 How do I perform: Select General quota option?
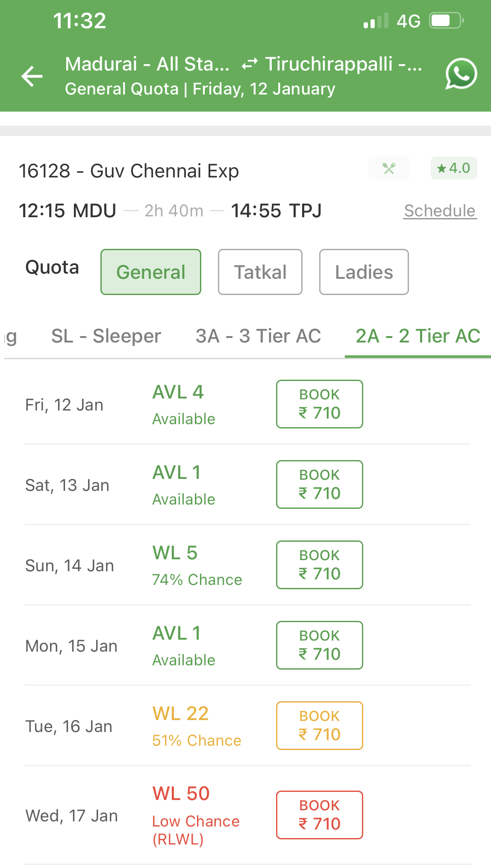[151, 272]
